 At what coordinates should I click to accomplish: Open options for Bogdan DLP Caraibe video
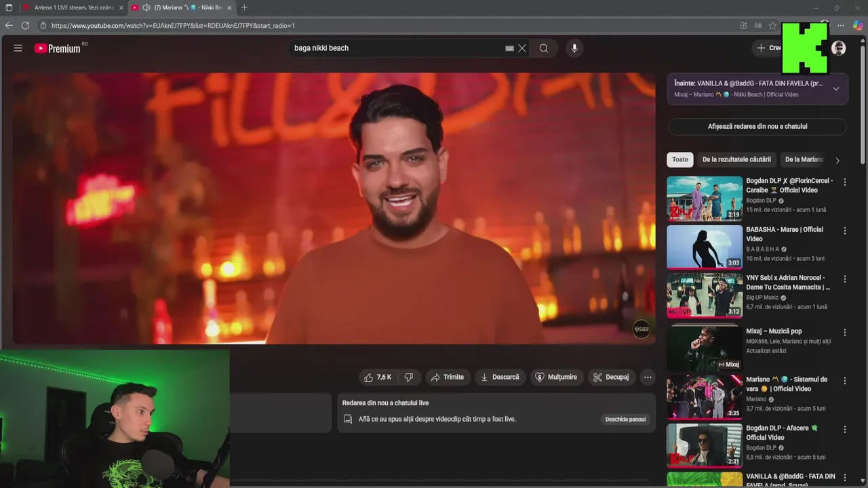845,182
